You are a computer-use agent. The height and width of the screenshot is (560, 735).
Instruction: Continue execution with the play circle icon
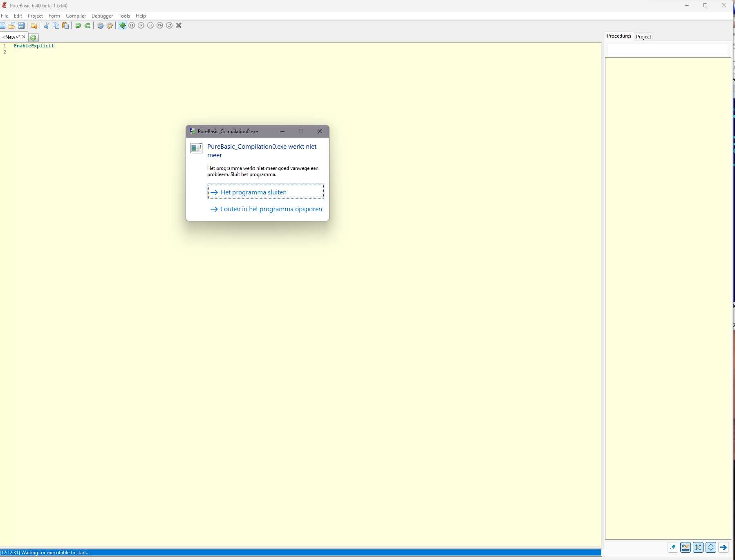tap(141, 25)
